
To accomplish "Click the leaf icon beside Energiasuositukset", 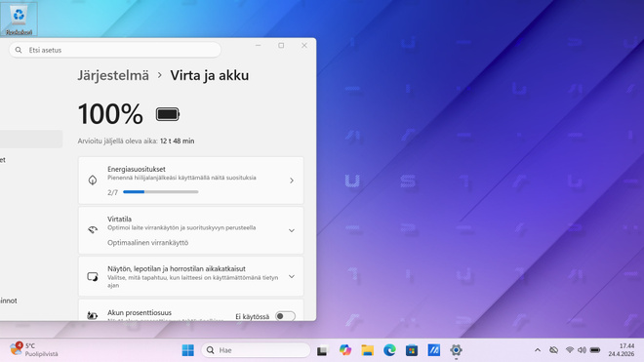I will (x=93, y=181).
